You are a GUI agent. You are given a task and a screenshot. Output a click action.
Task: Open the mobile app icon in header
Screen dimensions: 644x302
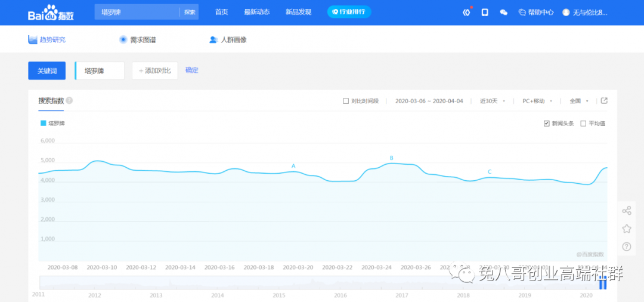[485, 12]
